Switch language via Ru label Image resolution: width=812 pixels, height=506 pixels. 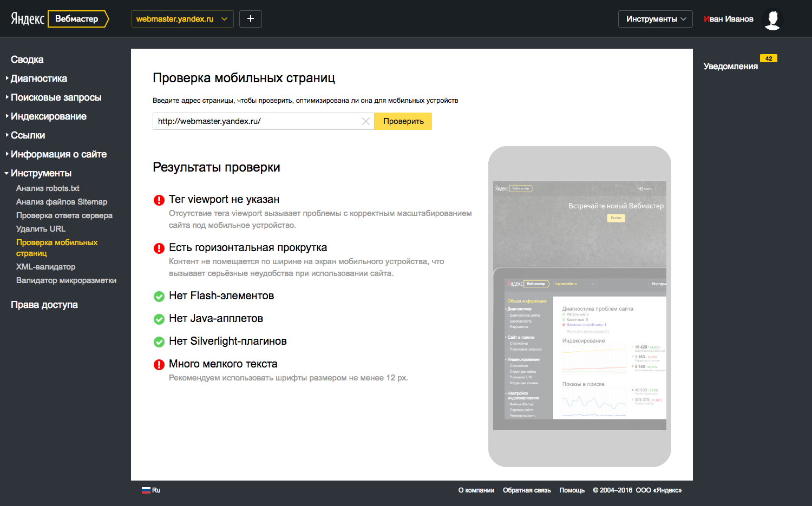click(156, 490)
